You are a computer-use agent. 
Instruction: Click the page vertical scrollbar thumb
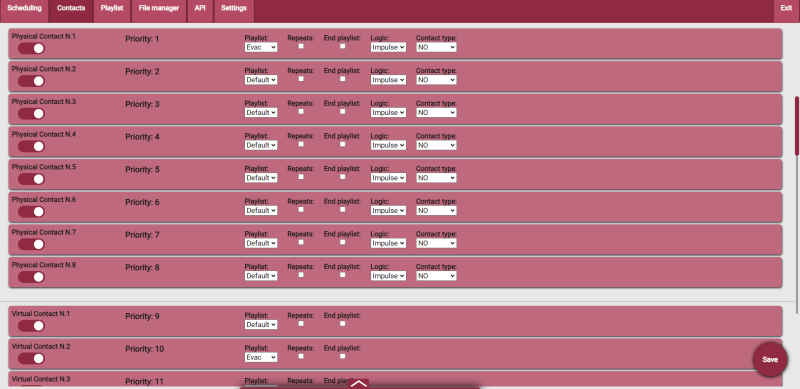[797, 125]
